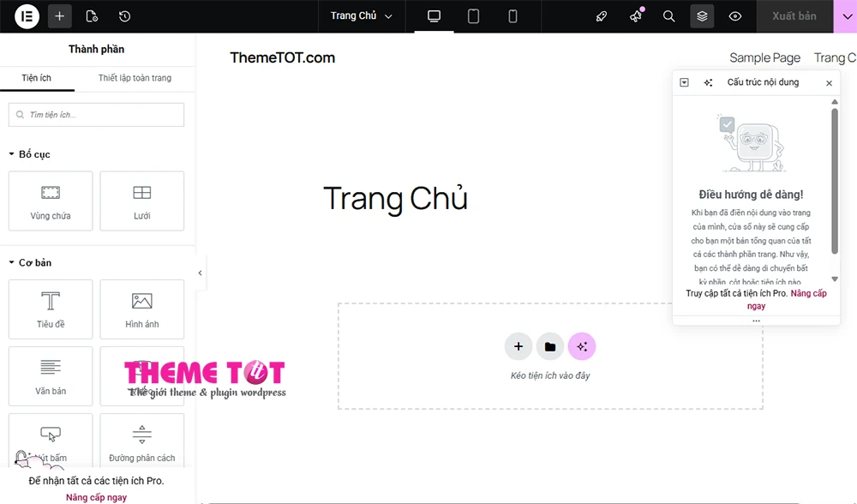Click the AI sparkle button on canvas

click(582, 346)
